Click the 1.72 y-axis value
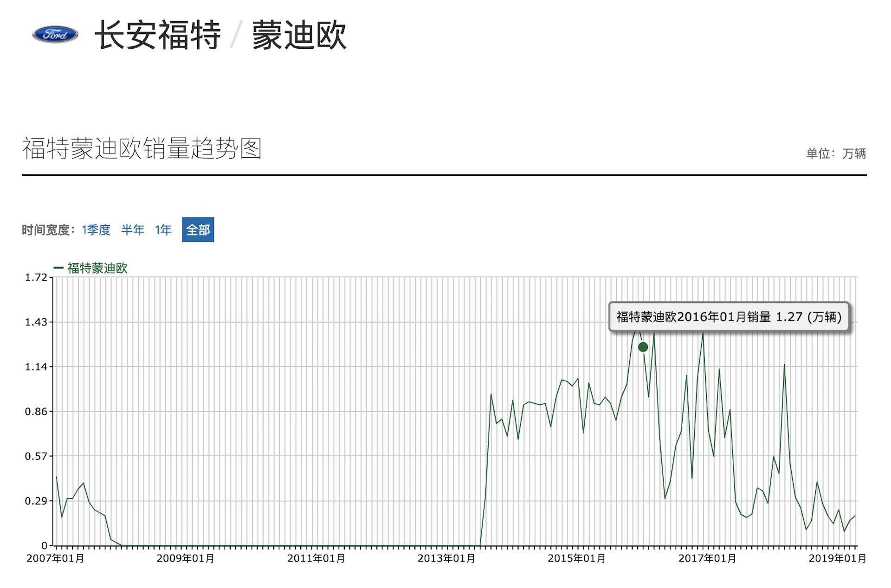891x588 pixels. [x=36, y=277]
